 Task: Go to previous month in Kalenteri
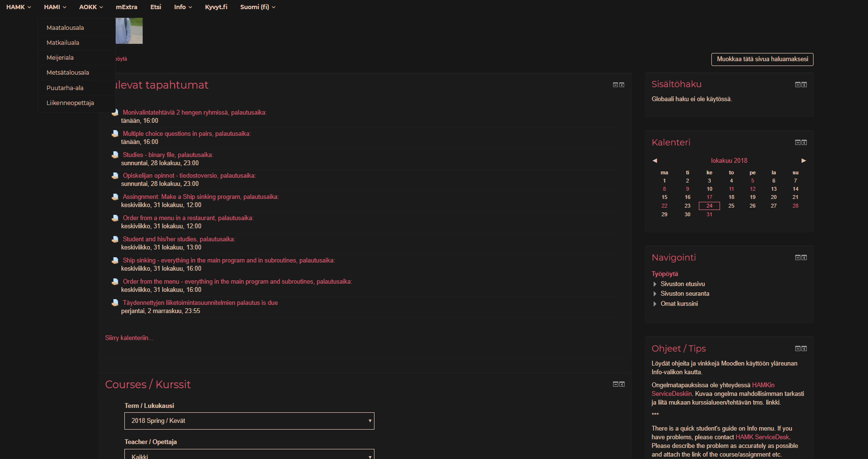(654, 160)
